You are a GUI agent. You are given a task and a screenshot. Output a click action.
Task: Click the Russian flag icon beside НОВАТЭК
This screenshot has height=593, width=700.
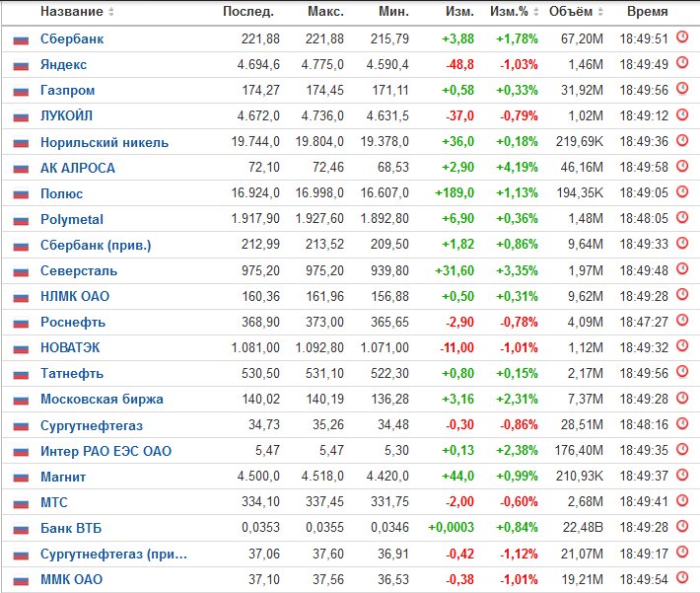[21, 349]
